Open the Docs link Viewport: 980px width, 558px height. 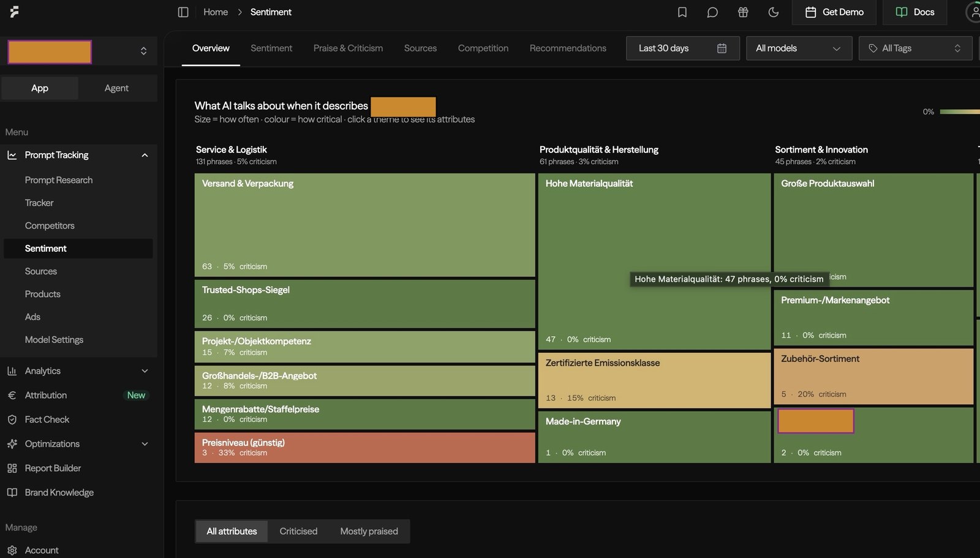click(x=915, y=12)
